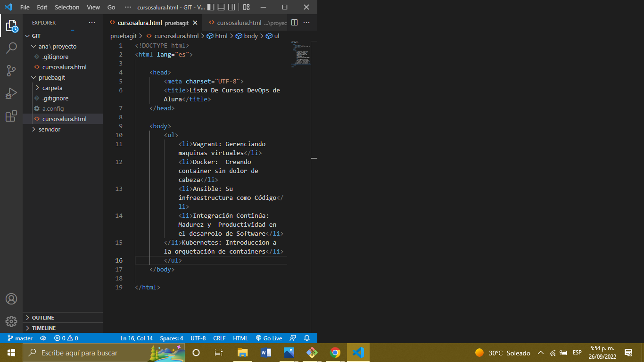The height and width of the screenshot is (362, 644).
Task: Expand the servidor folder
Action: coord(63,129)
